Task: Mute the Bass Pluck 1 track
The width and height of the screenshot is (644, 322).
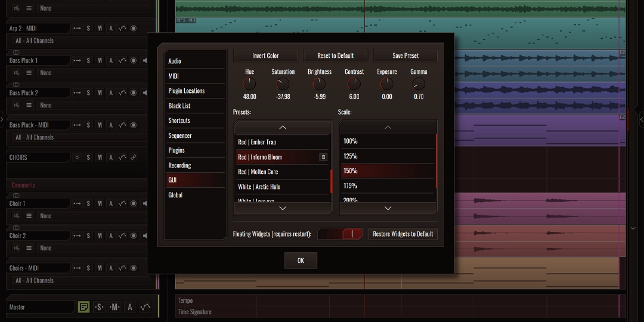Action: 100,60
